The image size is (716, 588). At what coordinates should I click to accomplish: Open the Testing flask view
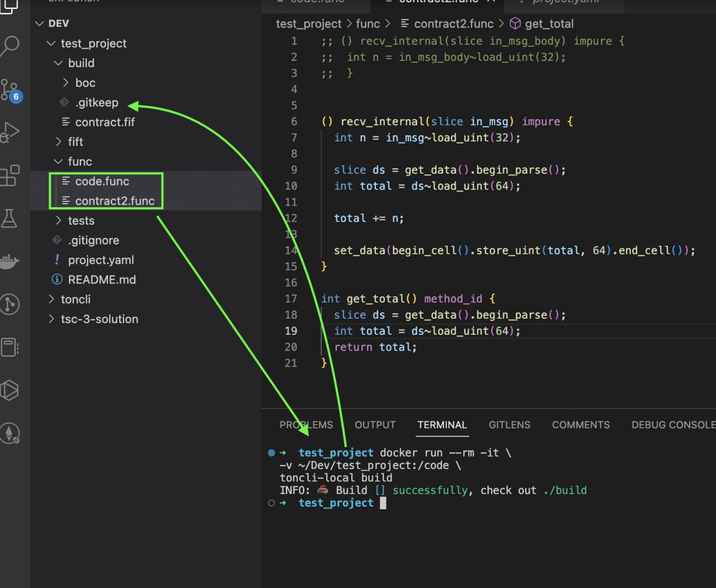coord(10,218)
